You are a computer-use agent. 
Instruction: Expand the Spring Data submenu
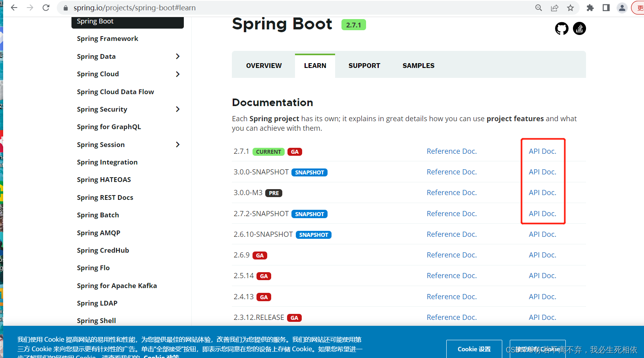click(x=178, y=56)
